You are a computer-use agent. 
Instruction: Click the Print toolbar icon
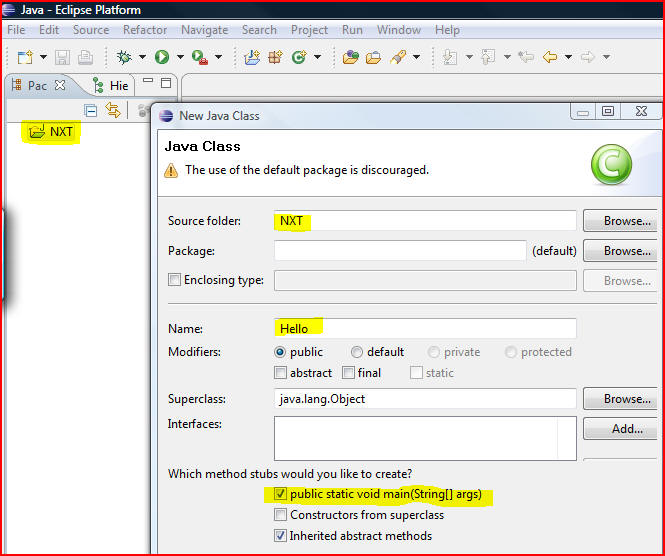[85, 57]
